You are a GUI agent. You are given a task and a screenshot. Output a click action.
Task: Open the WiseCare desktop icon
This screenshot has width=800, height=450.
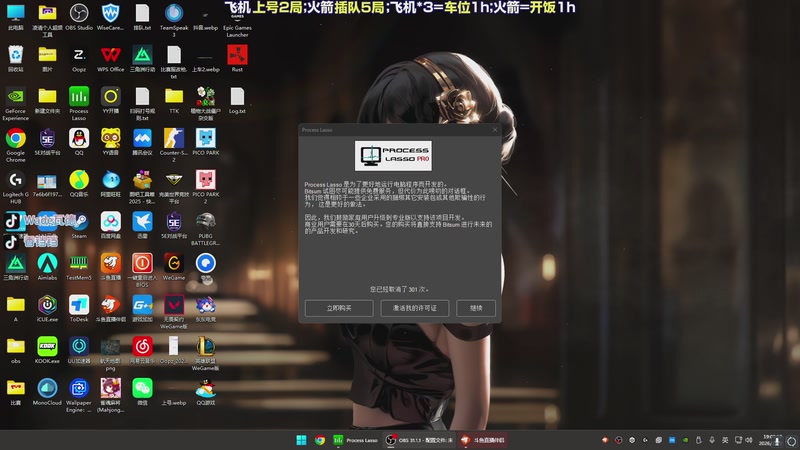coord(110,17)
